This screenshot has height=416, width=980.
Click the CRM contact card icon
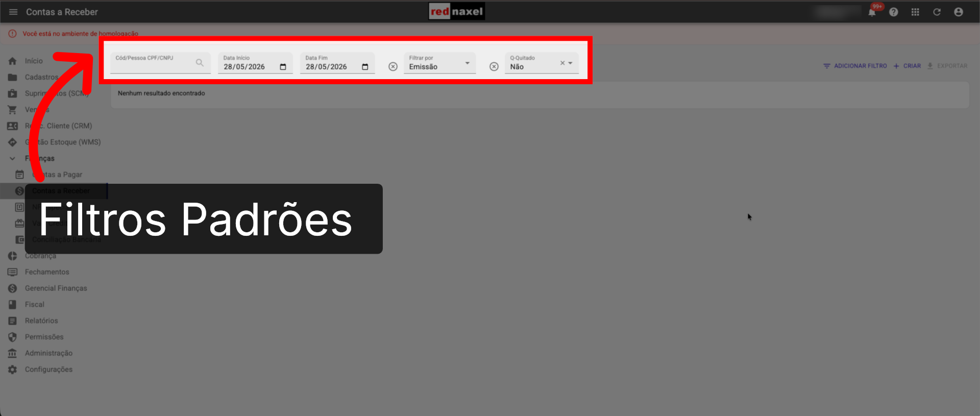(x=12, y=126)
